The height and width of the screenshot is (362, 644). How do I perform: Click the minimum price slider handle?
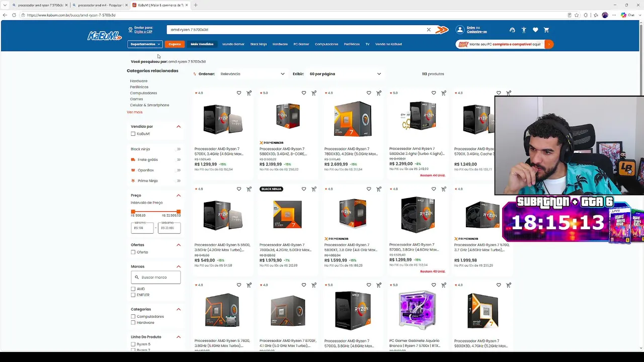[x=133, y=212]
